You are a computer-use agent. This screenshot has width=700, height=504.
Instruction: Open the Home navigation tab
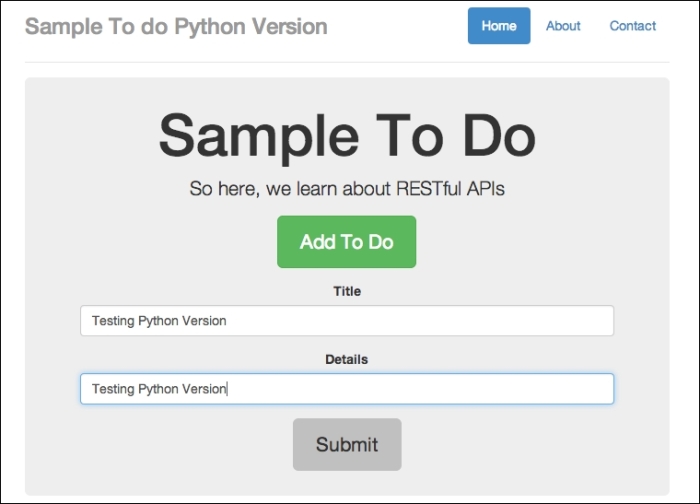tap(499, 26)
